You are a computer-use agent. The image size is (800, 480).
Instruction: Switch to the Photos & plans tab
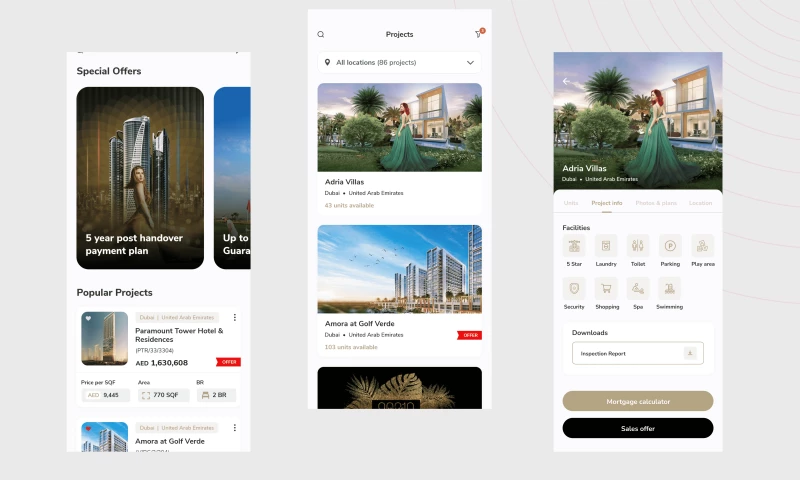(x=656, y=203)
